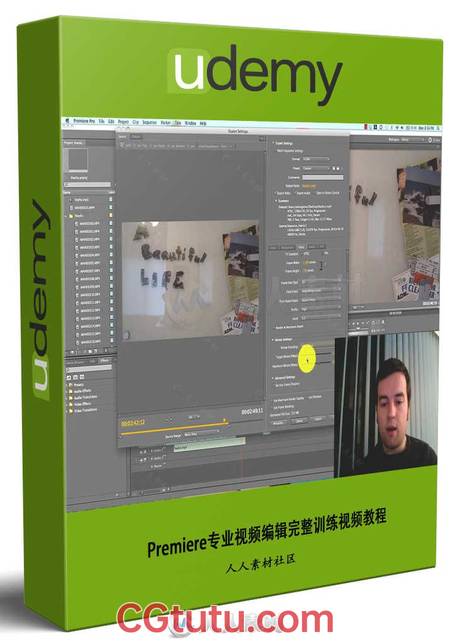Click the Comments input field
450x644 pixels.
coord(323,177)
